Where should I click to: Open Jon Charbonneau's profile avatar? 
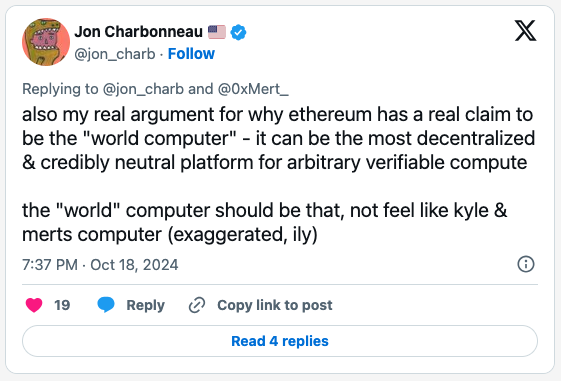click(46, 42)
